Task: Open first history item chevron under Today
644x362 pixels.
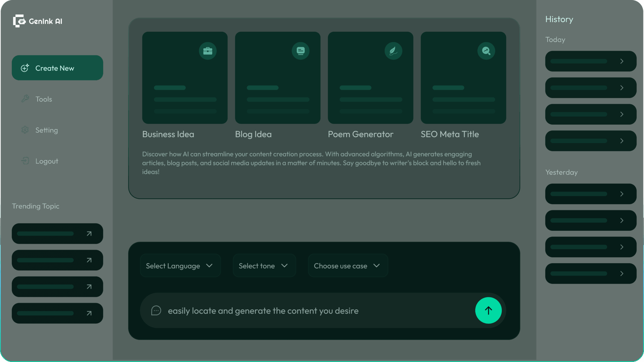Action: (x=621, y=61)
